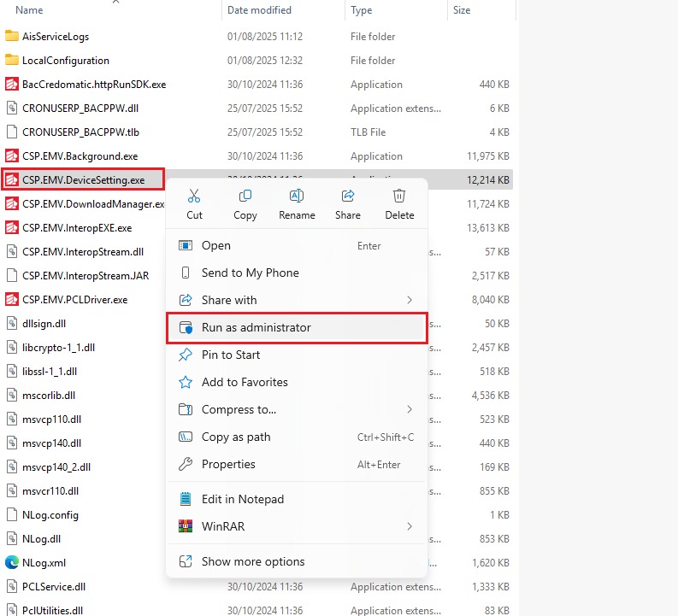Click the Delete trash icon
This screenshot has width=678, height=616.
pos(399,196)
